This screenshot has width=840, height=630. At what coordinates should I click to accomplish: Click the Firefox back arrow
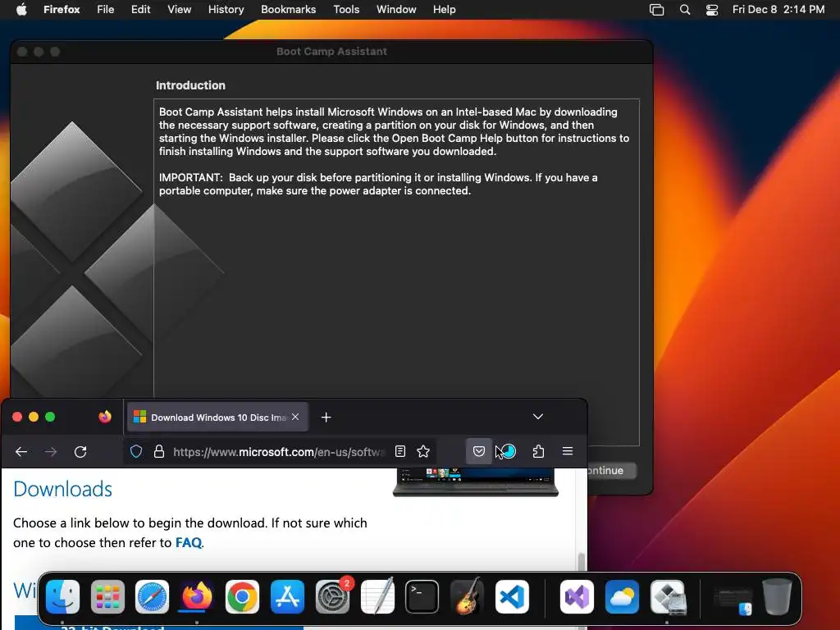click(x=21, y=452)
